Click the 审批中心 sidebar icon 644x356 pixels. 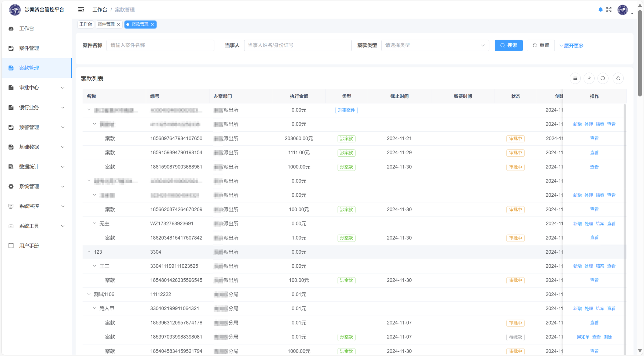coord(11,88)
